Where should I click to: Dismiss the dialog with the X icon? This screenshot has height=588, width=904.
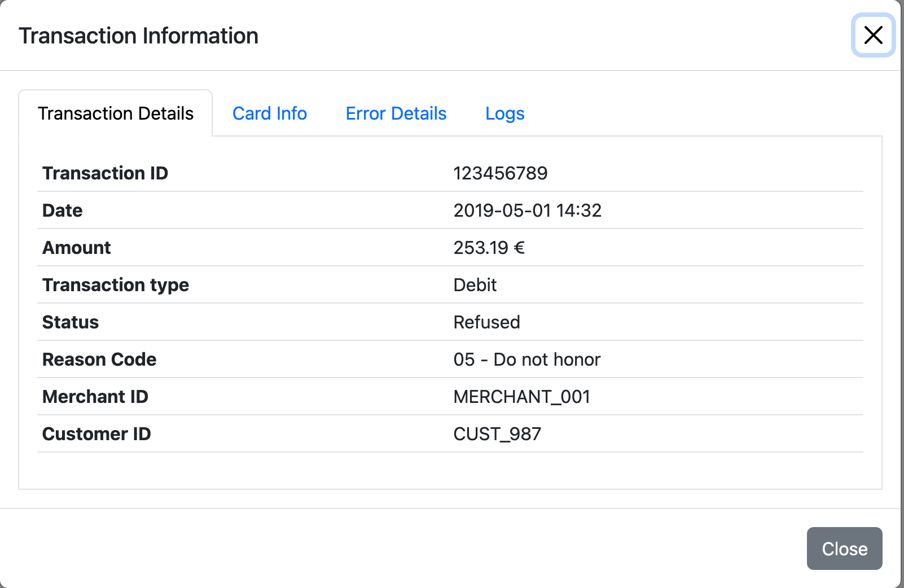tap(873, 35)
